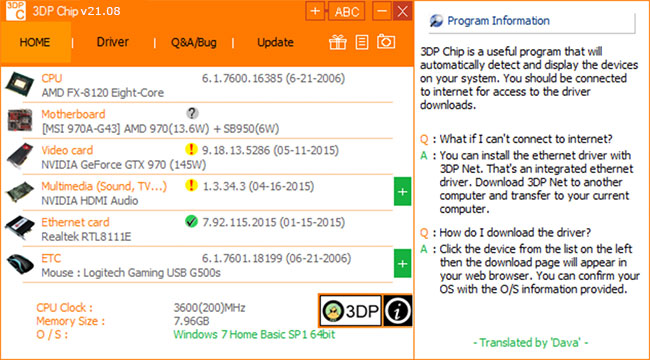Click the Ethernet card label link
This screenshot has width=650, height=360.
pyautogui.click(x=75, y=222)
